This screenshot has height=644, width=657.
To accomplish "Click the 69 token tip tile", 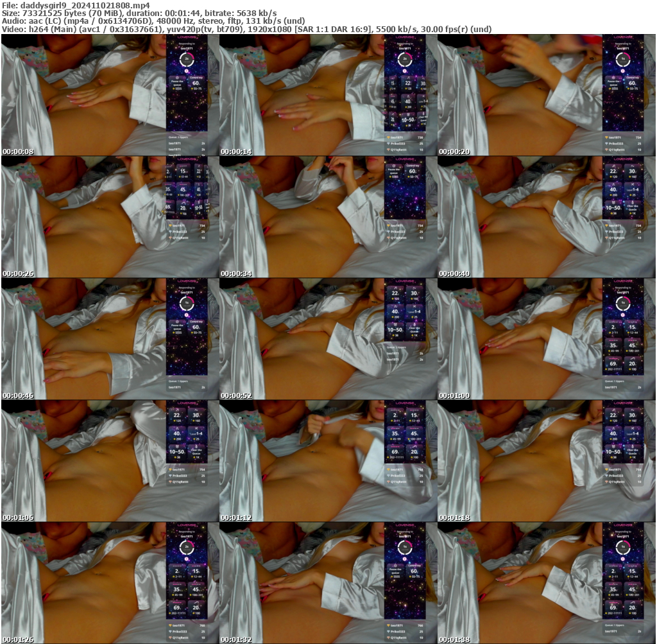I will (x=613, y=365).
